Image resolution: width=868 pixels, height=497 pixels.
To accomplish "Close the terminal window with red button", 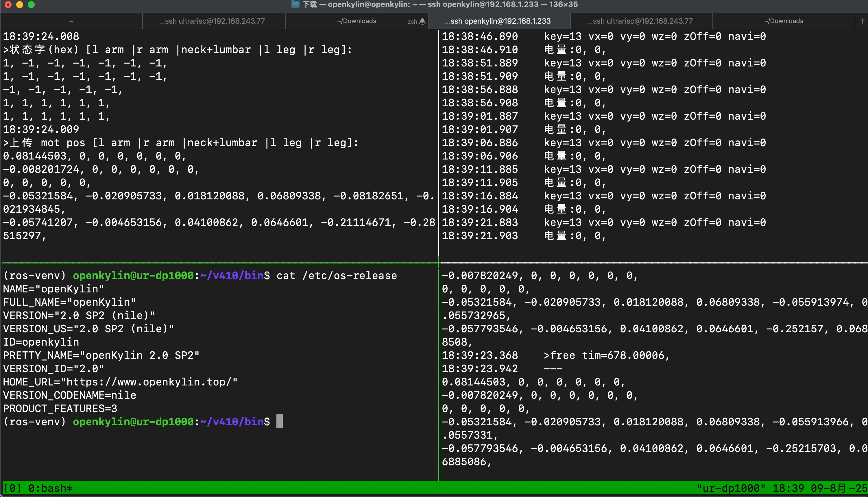I will click(8, 4).
